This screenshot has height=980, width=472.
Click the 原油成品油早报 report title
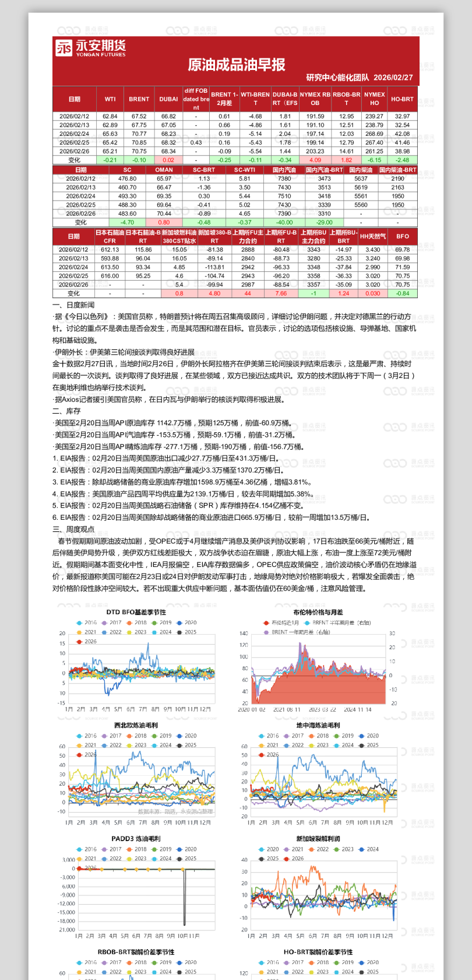(236, 65)
